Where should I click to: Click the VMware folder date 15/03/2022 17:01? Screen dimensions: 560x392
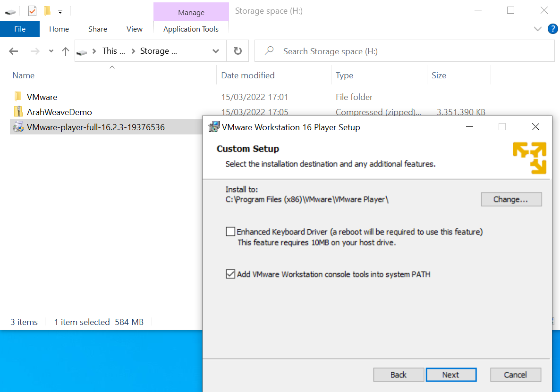255,97
